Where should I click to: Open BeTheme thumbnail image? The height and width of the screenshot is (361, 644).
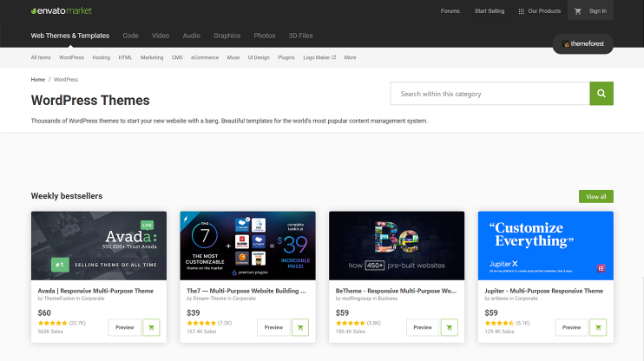click(x=397, y=246)
